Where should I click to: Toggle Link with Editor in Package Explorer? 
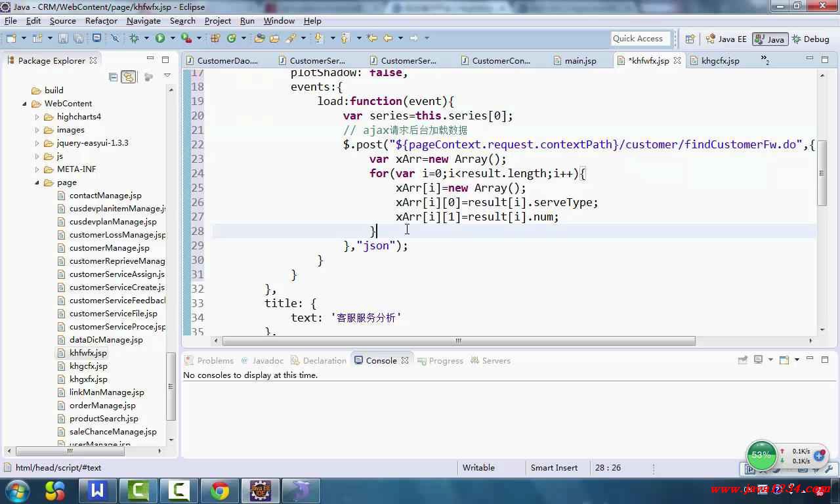click(129, 77)
